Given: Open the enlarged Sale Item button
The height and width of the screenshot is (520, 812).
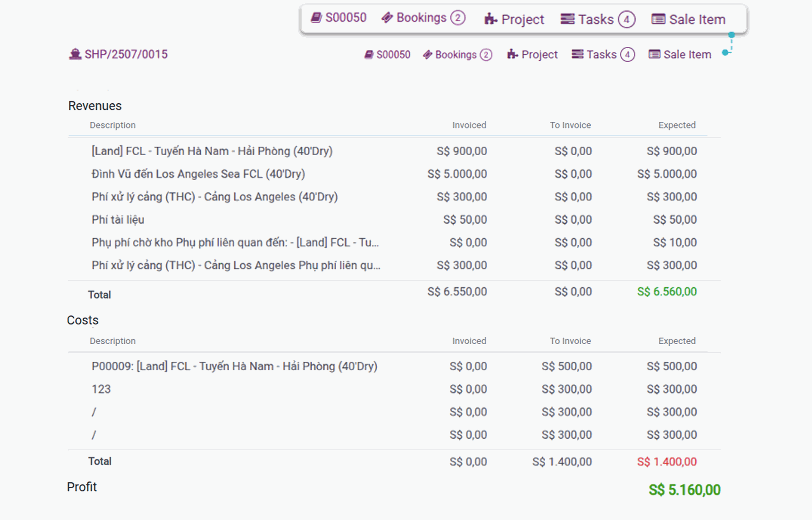Looking at the screenshot, I should pyautogui.click(x=689, y=19).
